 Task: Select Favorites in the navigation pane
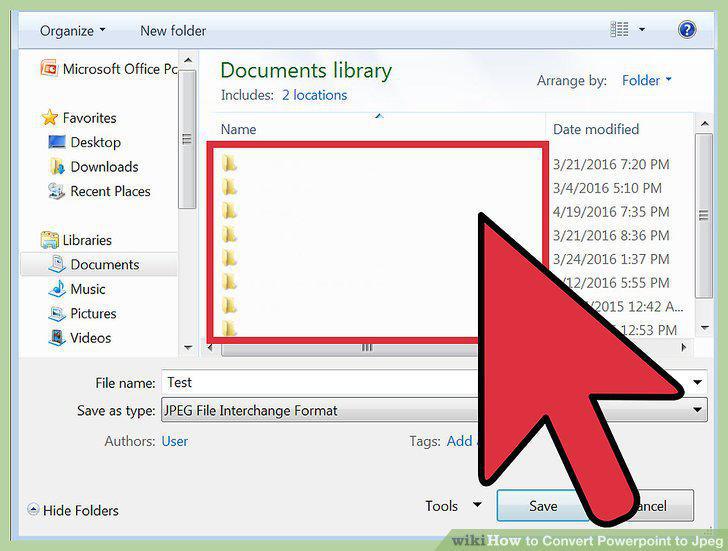[89, 118]
